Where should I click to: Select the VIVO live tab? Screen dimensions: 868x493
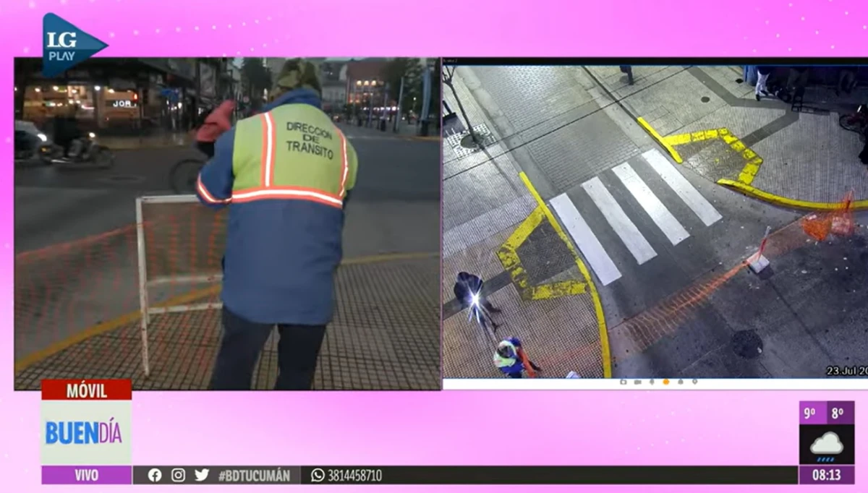coord(85,476)
